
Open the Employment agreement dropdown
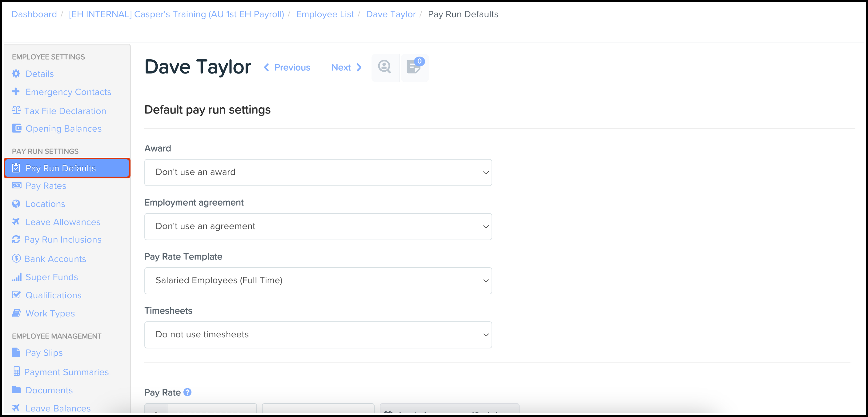[318, 227]
